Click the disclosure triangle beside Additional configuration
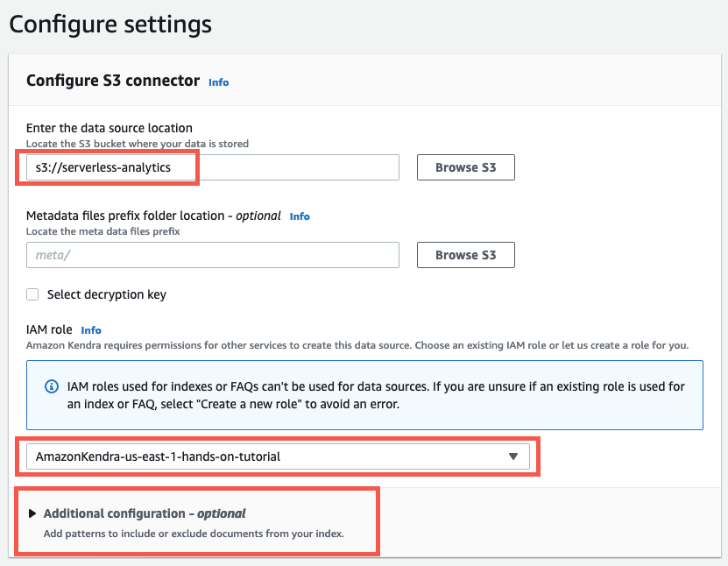This screenshot has height=566, width=728. [34, 513]
